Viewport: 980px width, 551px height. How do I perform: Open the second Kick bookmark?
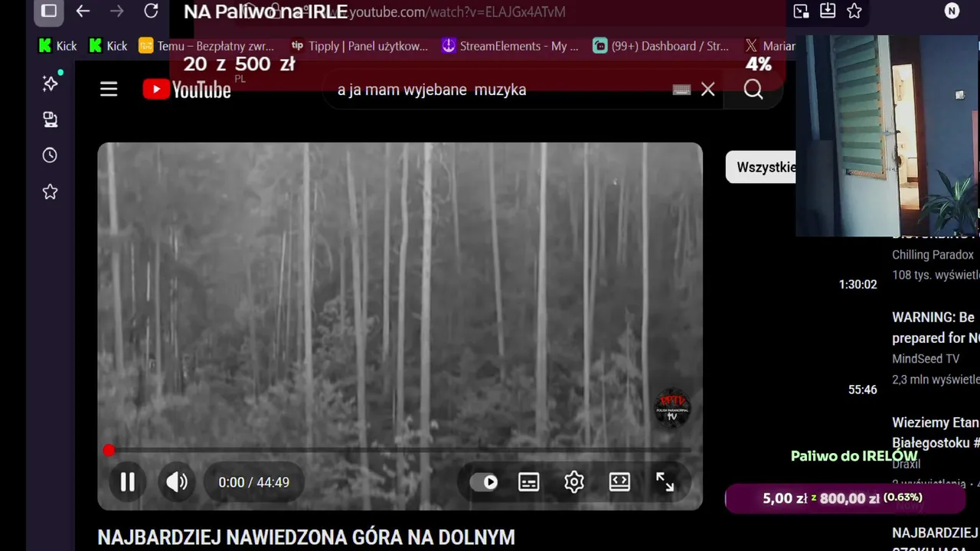click(108, 46)
